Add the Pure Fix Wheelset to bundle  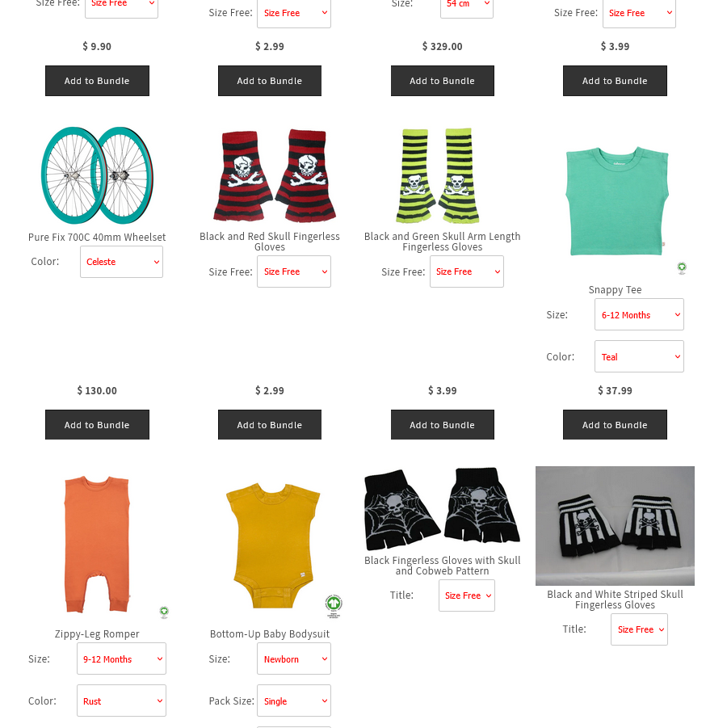tap(97, 425)
